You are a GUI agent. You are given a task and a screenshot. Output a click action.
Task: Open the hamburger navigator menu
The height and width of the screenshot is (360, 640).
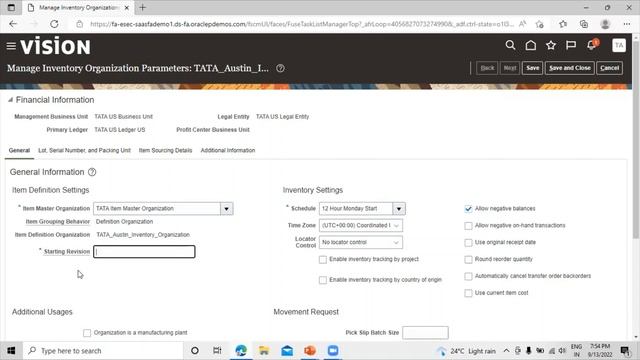(x=11, y=46)
